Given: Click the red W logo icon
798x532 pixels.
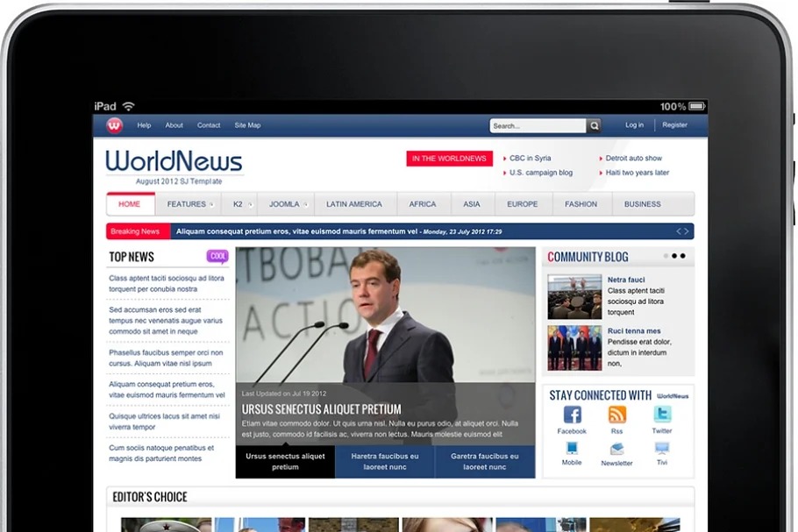Looking at the screenshot, I should tap(115, 125).
